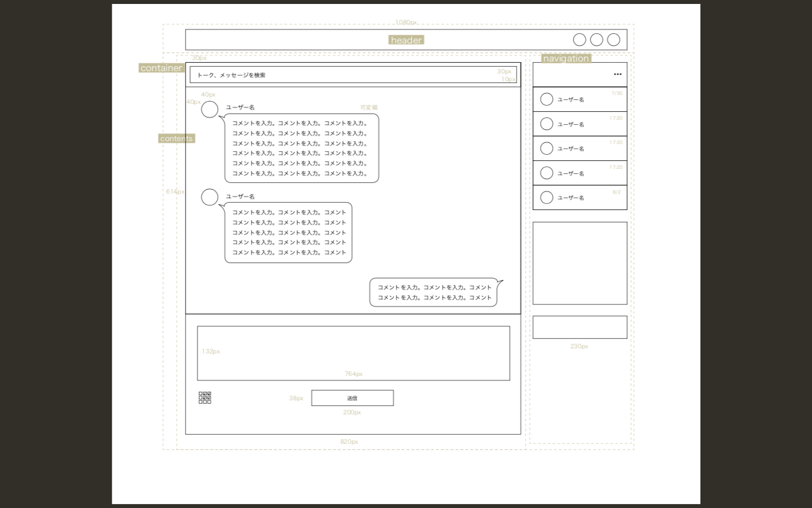Click the leftmost circle icon in the header
Viewport: 812px width, 508px height.
tap(579, 40)
